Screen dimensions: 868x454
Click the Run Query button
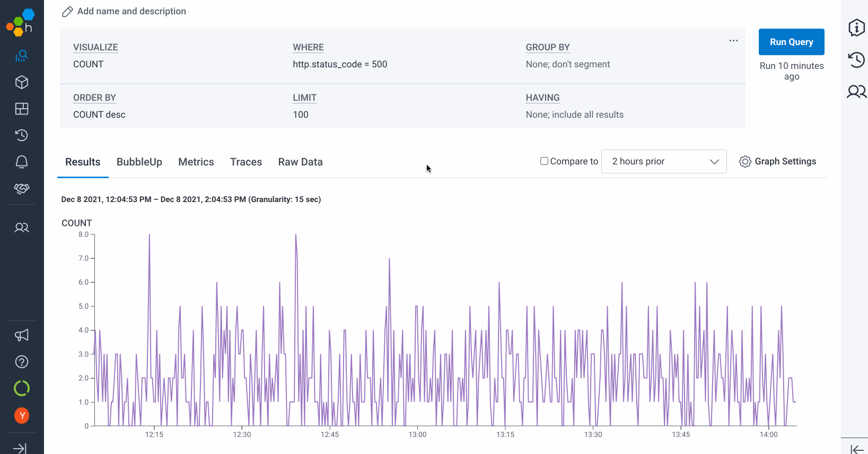pyautogui.click(x=791, y=42)
